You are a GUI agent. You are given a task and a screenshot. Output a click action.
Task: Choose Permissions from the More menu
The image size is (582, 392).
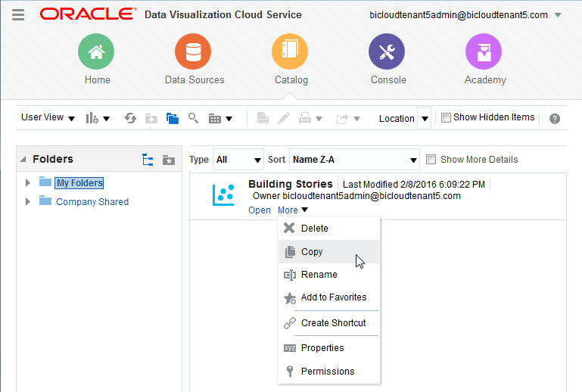(329, 372)
